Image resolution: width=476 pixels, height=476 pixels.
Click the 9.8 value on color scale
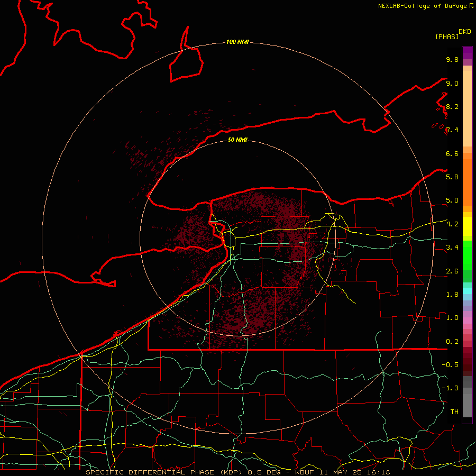click(452, 59)
